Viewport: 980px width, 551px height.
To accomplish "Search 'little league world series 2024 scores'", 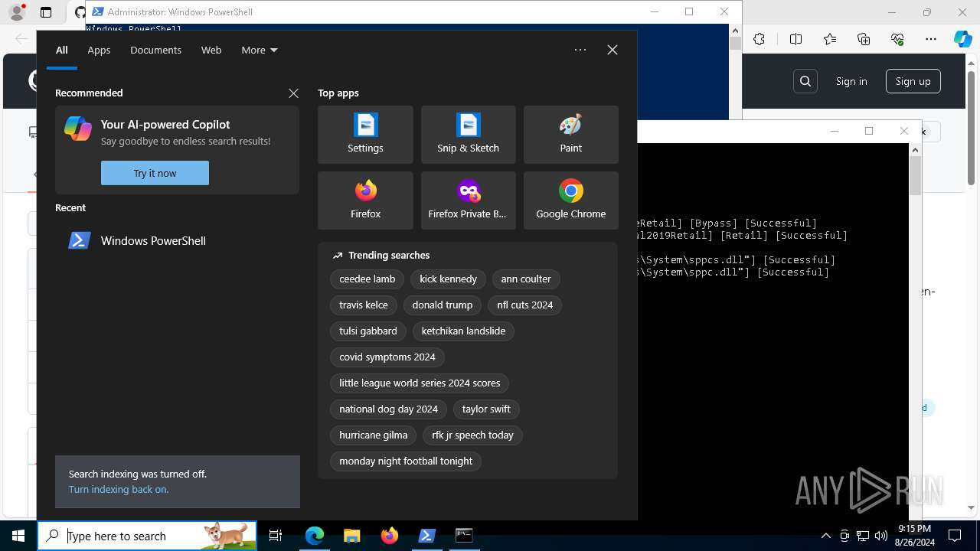I will pos(420,383).
